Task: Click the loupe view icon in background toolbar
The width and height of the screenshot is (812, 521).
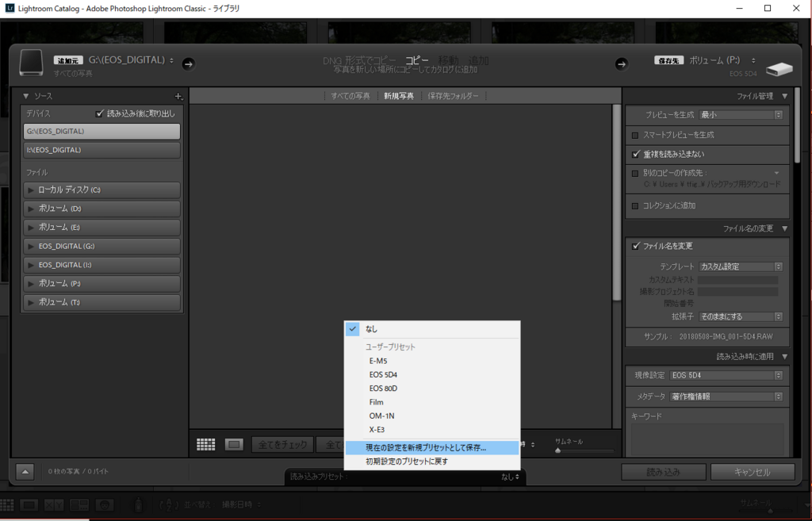Action: click(29, 505)
